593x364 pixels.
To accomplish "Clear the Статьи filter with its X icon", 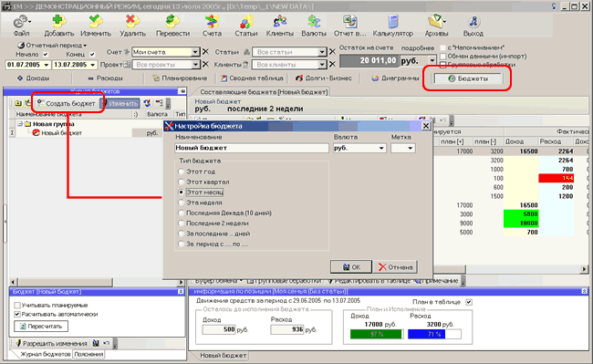I will coord(332,52).
